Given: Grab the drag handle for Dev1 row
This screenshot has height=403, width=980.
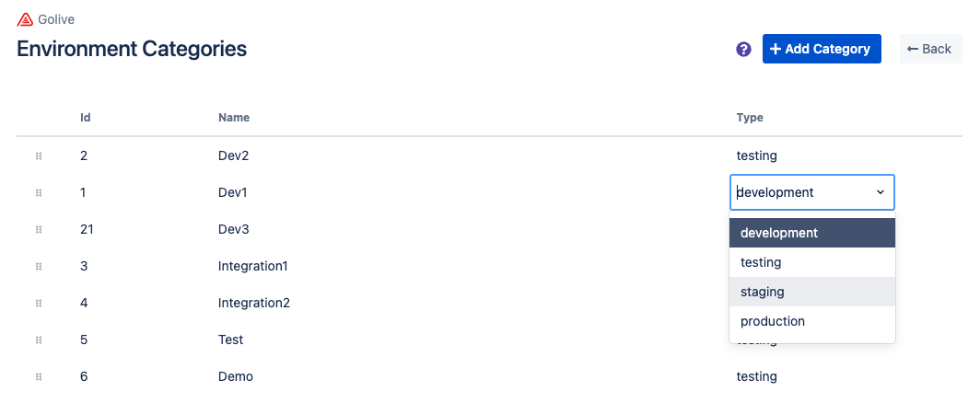Looking at the screenshot, I should (x=39, y=193).
